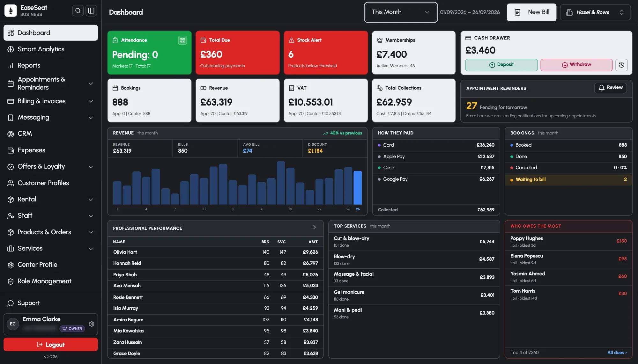
Task: Open the All dues link
Action: [x=617, y=353]
